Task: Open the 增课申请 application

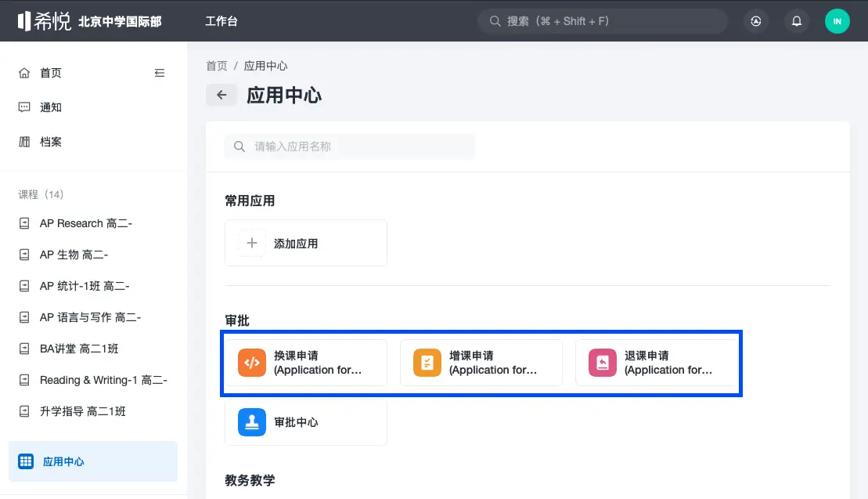Action: [481, 363]
